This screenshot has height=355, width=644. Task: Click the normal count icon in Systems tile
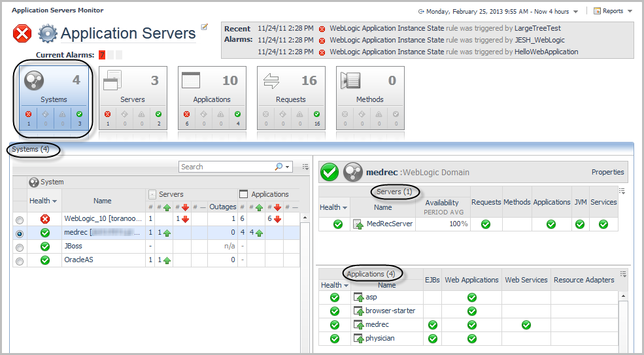tap(79, 114)
